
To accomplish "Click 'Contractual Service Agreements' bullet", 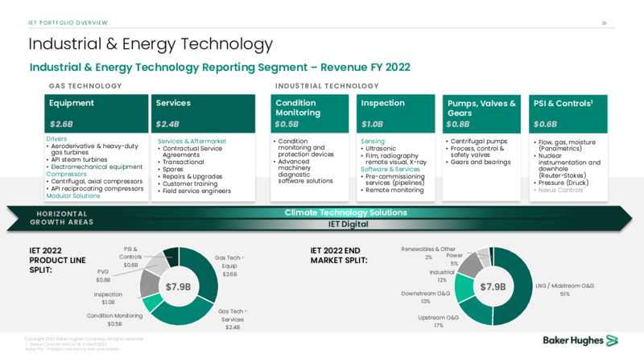I will (190, 151).
